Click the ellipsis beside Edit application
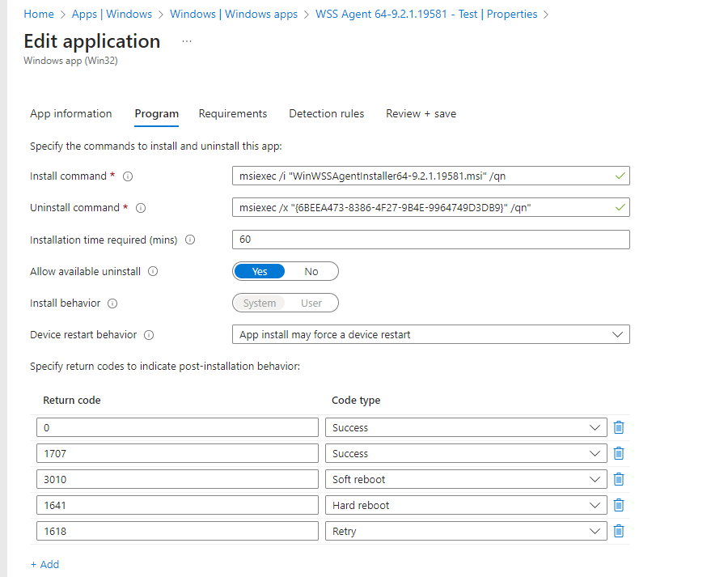The height and width of the screenshot is (577, 728). click(187, 41)
